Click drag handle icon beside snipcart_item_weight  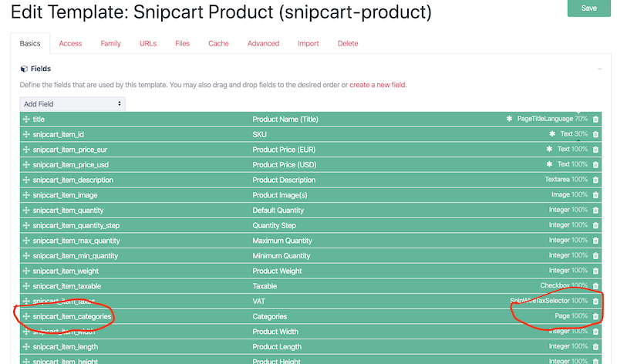26,271
